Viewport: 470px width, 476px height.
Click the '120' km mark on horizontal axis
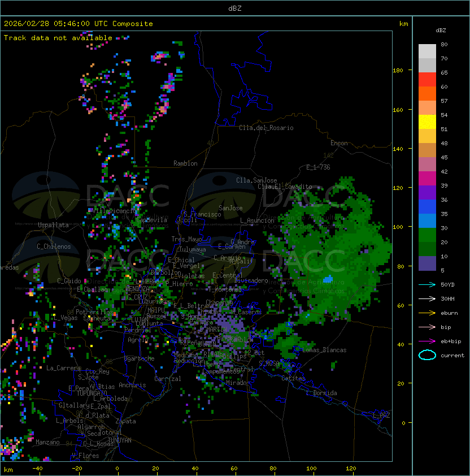tap(351, 469)
